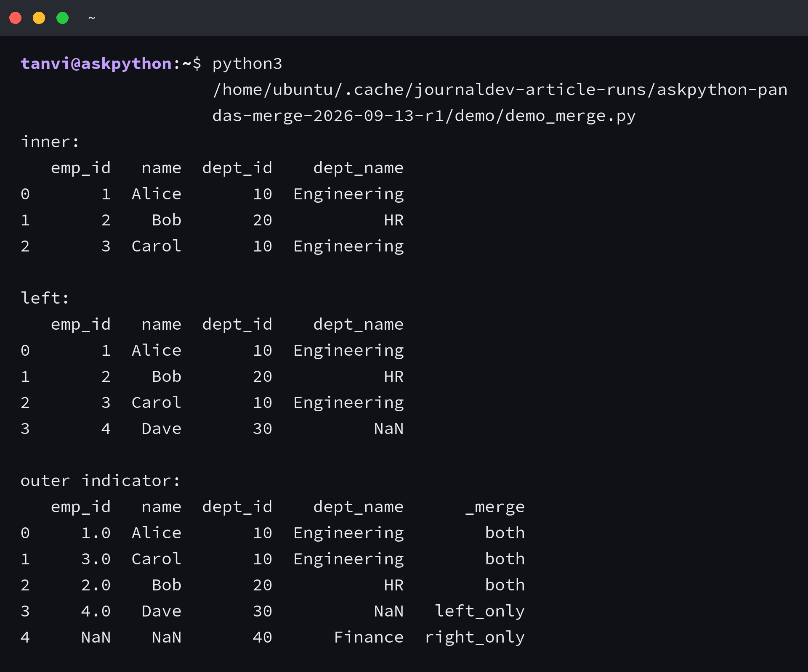Screen dimensions: 808x672
Task: Click the /home/ubuntu/.cache path line
Action: pos(500,90)
